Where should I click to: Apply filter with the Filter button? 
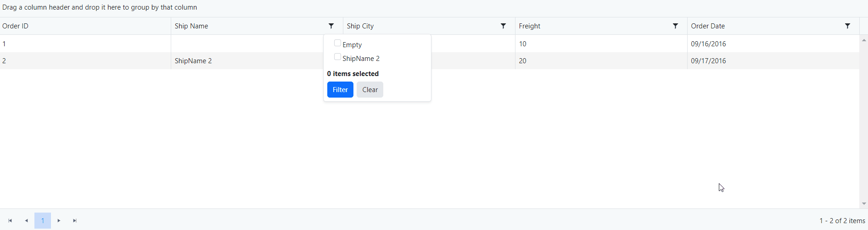340,90
